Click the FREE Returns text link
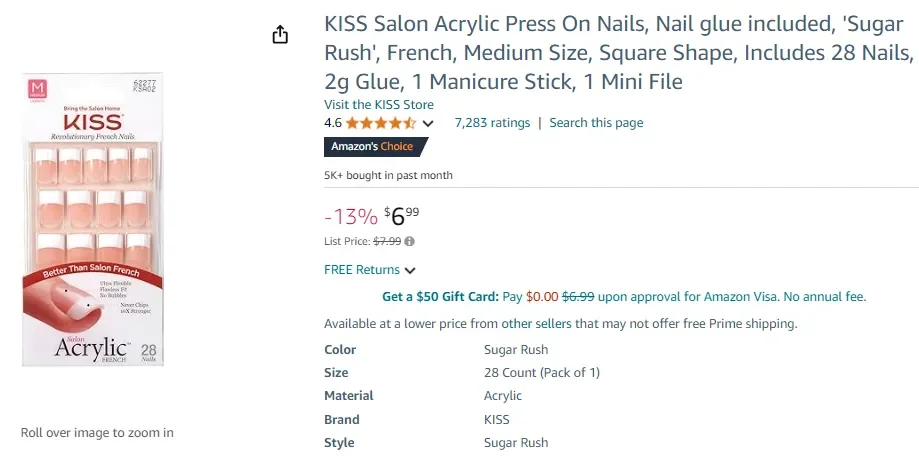Viewport: 919px width, 456px height. [362, 270]
